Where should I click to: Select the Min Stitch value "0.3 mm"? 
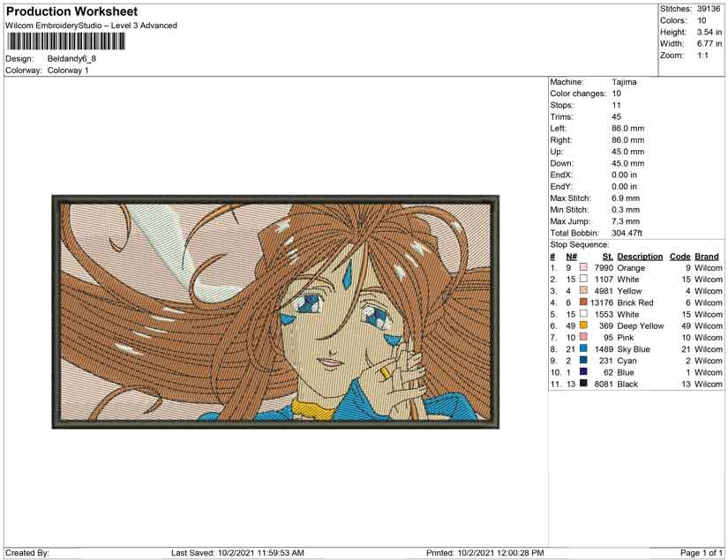(626, 210)
